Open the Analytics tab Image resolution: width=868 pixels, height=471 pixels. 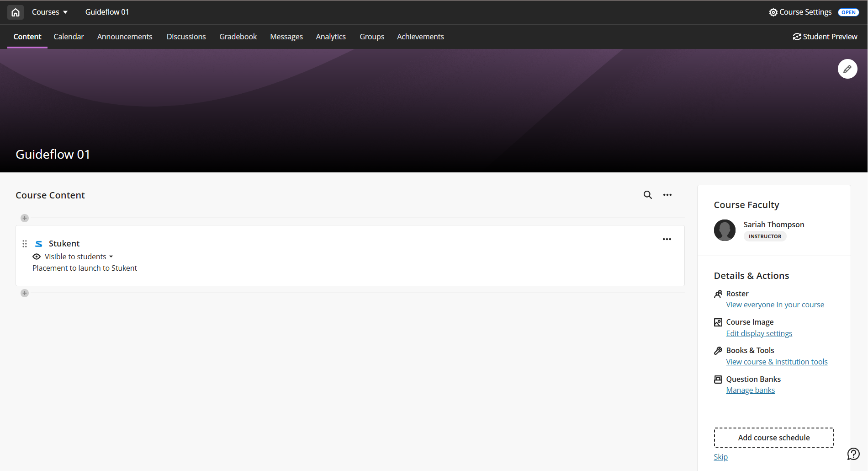[331, 37]
